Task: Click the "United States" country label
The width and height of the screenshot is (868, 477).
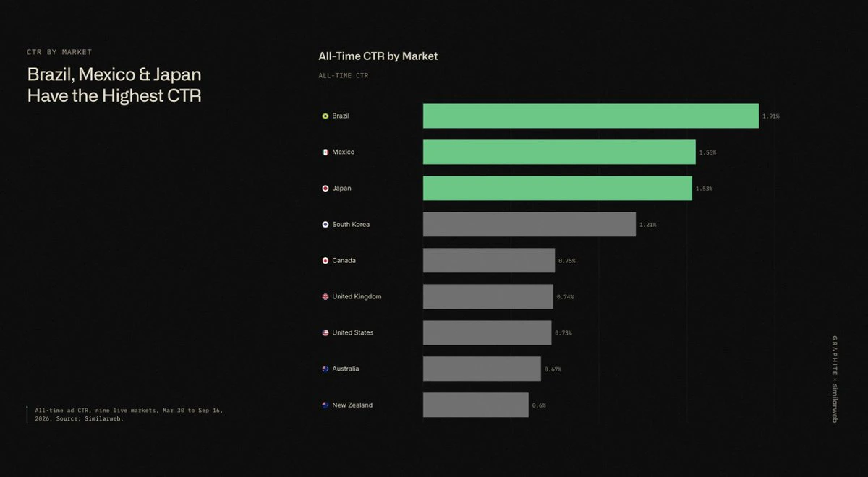Action: tap(353, 332)
